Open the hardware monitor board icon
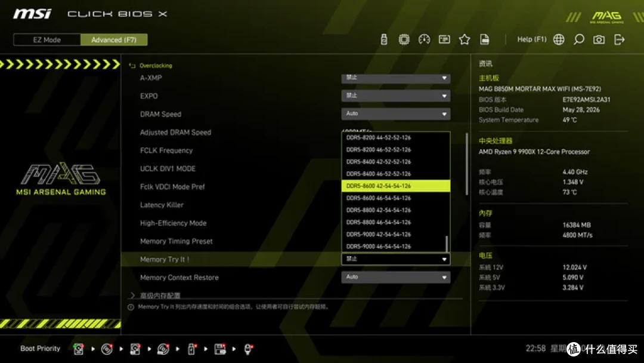The width and height of the screenshot is (644, 363). (x=444, y=39)
